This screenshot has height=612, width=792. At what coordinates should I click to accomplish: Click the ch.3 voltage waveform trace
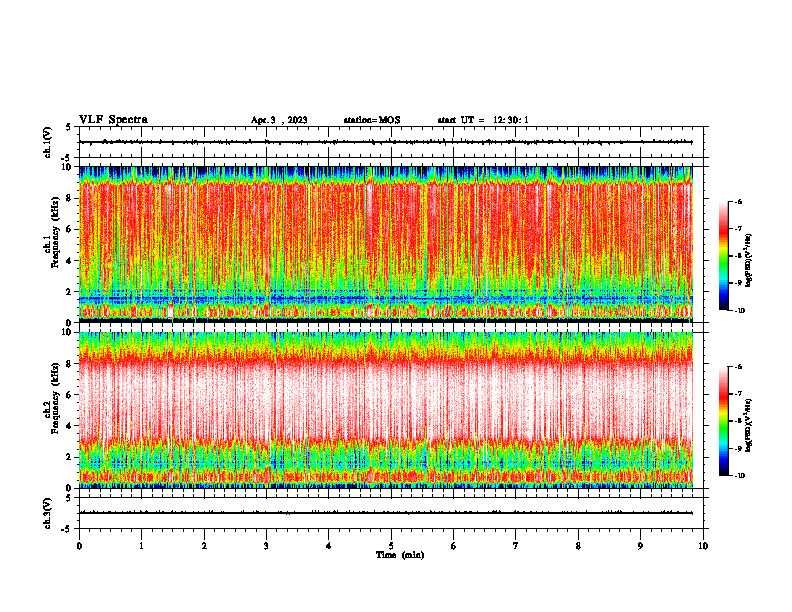coord(385,513)
